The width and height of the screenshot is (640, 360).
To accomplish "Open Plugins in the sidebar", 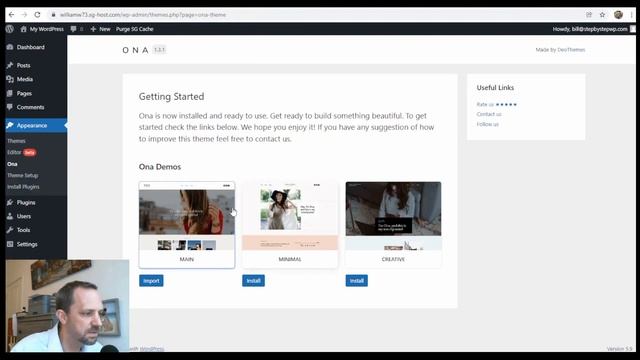I will pos(26,202).
